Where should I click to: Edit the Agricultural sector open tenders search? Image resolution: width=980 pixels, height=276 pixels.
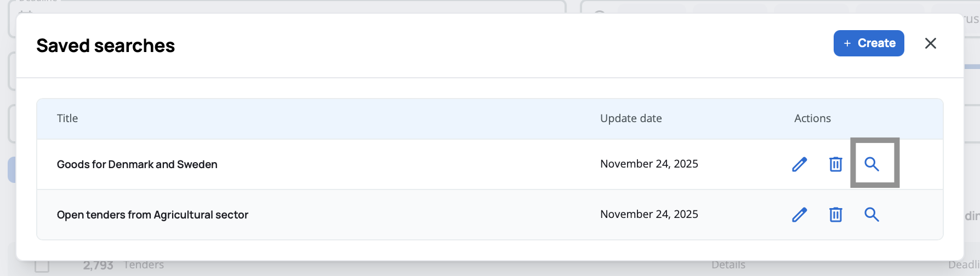[x=800, y=215]
